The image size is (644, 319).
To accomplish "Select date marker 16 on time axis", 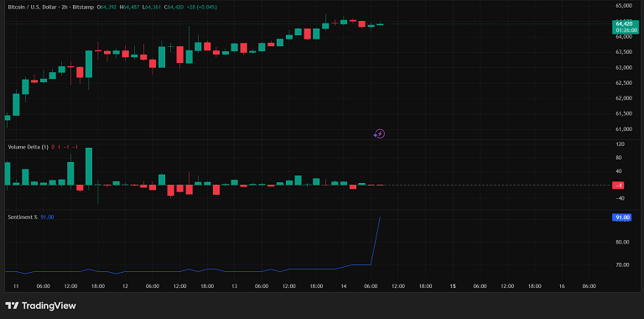I will [563, 286].
